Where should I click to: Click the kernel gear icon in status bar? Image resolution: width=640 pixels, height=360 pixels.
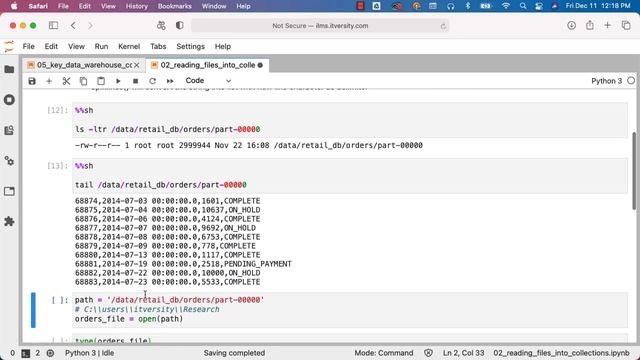(x=50, y=353)
